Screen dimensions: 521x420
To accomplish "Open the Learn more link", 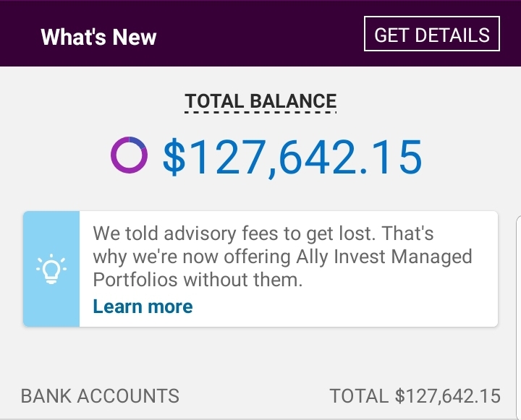I will 143,307.
